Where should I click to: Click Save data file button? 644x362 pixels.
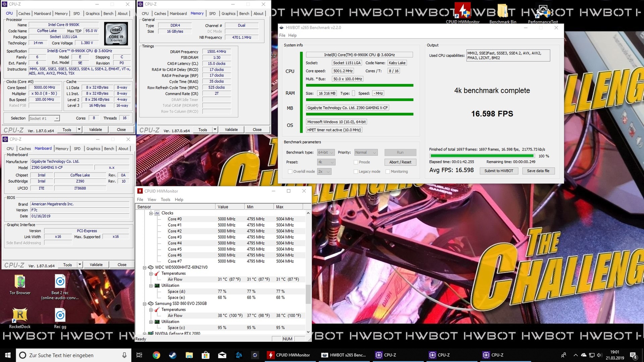coord(538,171)
